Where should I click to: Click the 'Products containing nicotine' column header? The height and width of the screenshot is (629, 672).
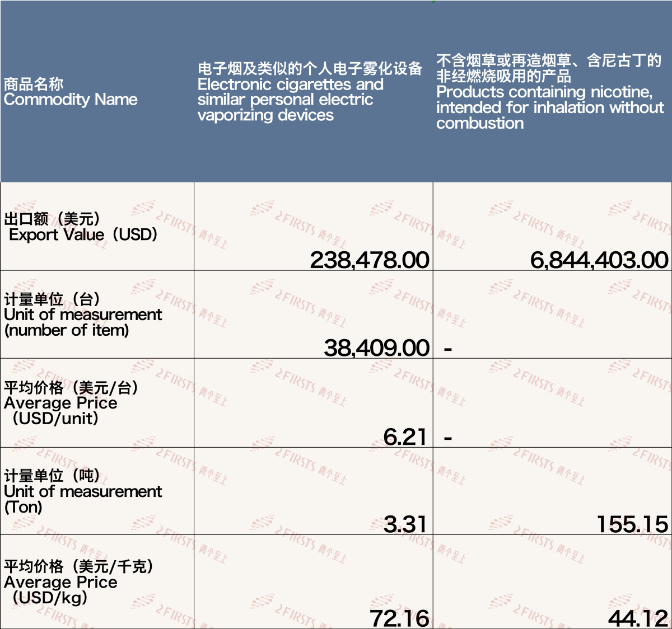pos(553,91)
